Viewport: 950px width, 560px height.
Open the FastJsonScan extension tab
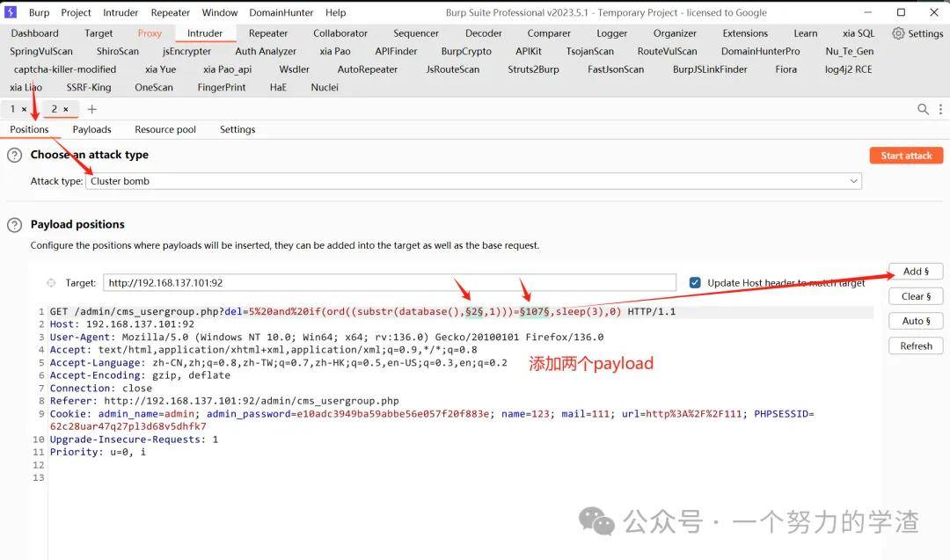click(x=616, y=69)
